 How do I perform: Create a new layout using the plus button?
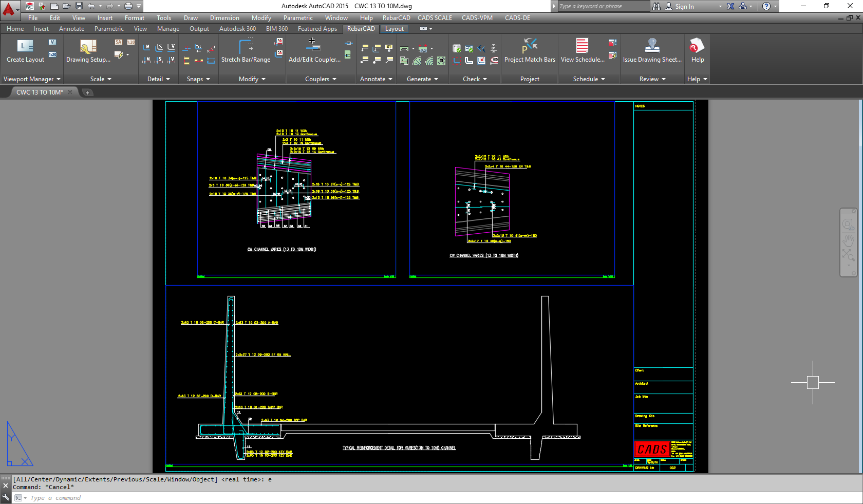tap(87, 92)
